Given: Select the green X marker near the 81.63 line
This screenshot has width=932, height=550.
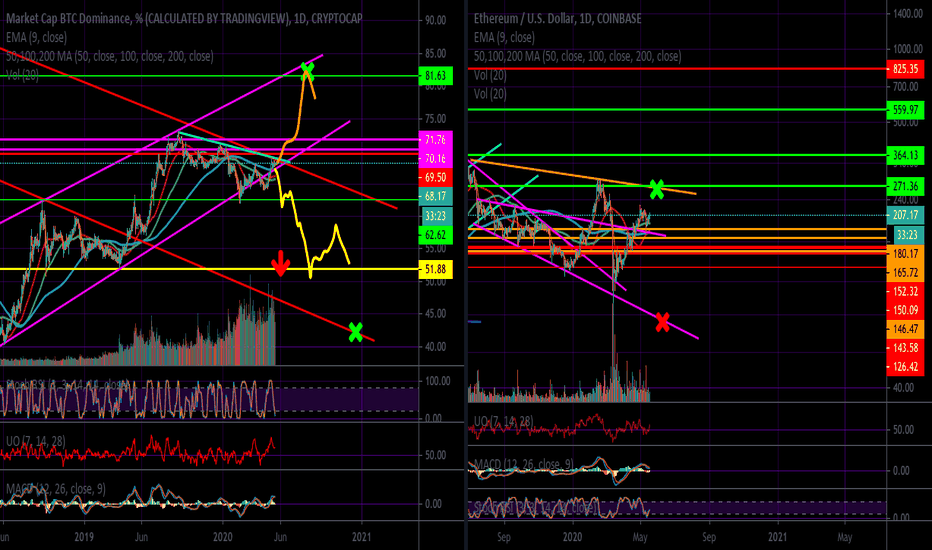Looking at the screenshot, I should coord(307,71).
